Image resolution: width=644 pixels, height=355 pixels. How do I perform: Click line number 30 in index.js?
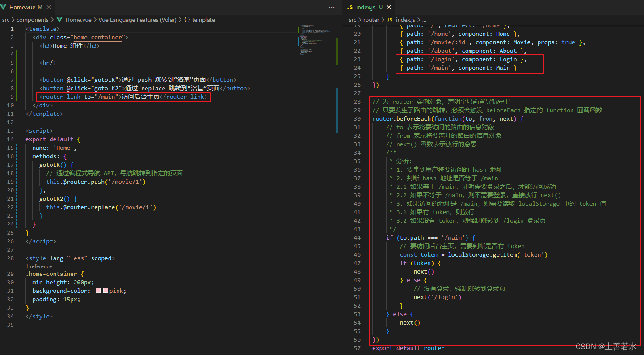click(x=357, y=118)
